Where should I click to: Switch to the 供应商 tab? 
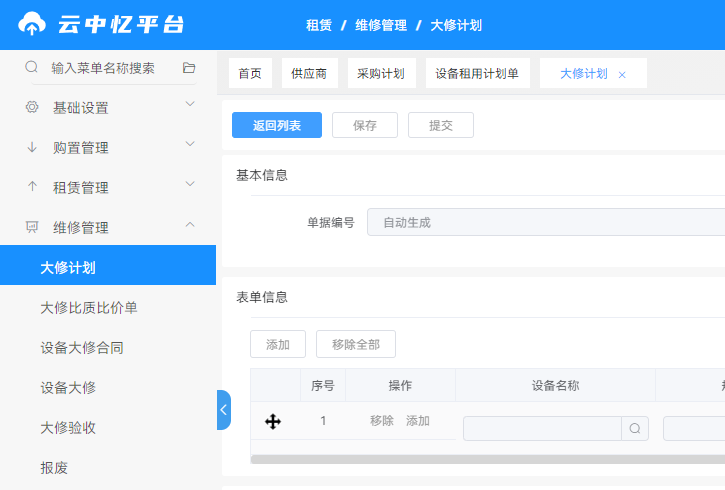tap(309, 73)
